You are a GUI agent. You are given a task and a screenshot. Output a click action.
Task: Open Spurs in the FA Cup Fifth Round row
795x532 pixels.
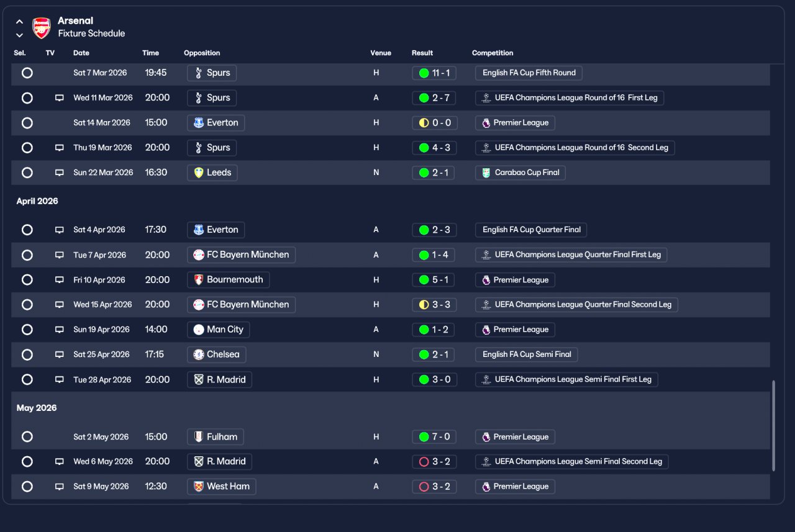tap(212, 73)
